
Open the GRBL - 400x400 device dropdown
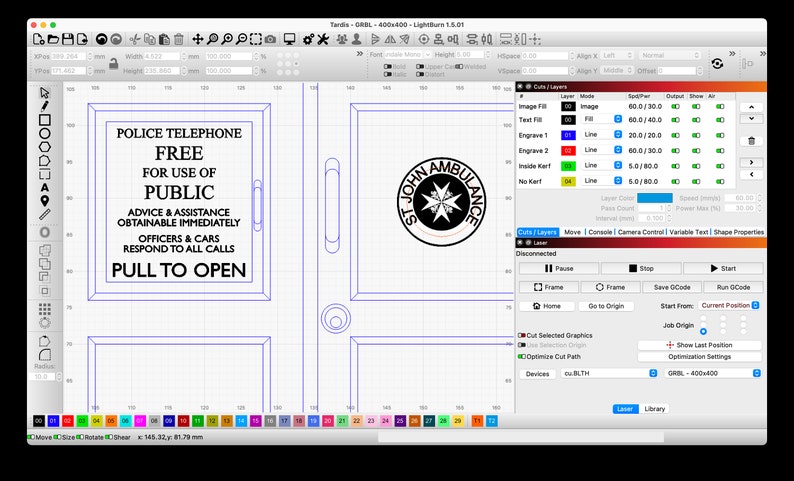pyautogui.click(x=713, y=373)
